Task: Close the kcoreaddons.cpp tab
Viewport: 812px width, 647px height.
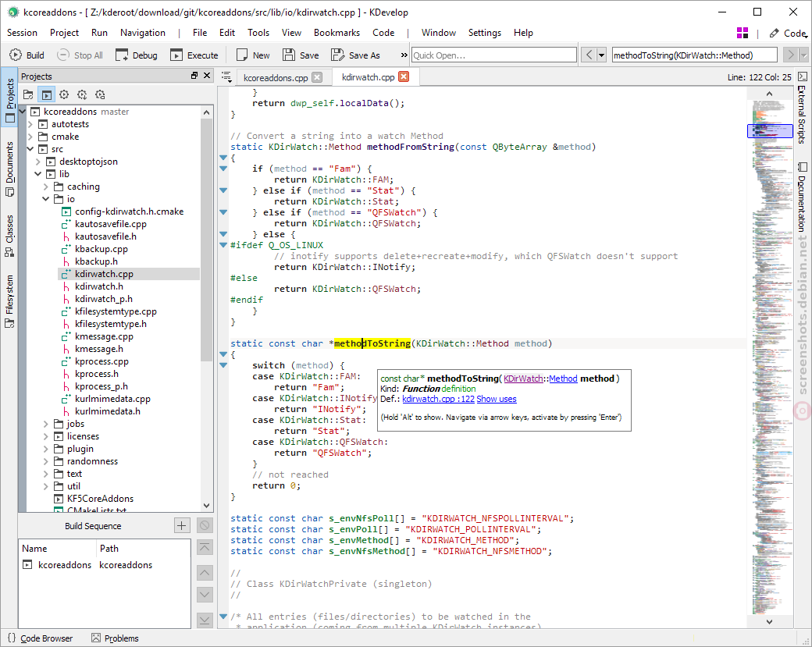Action: [x=317, y=77]
